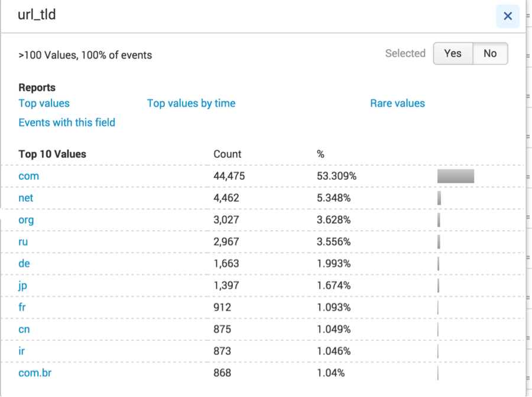Choose the jp value link
Viewport: 532px width, 397px height.
(22, 286)
